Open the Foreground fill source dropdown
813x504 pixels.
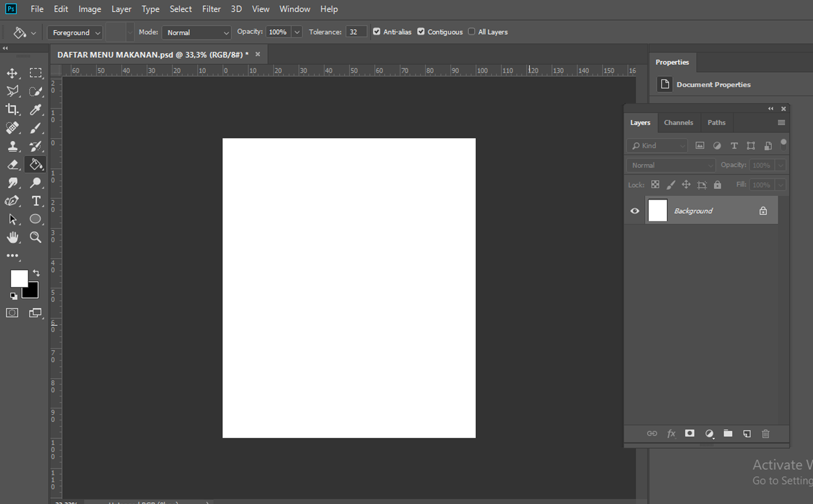(75, 33)
